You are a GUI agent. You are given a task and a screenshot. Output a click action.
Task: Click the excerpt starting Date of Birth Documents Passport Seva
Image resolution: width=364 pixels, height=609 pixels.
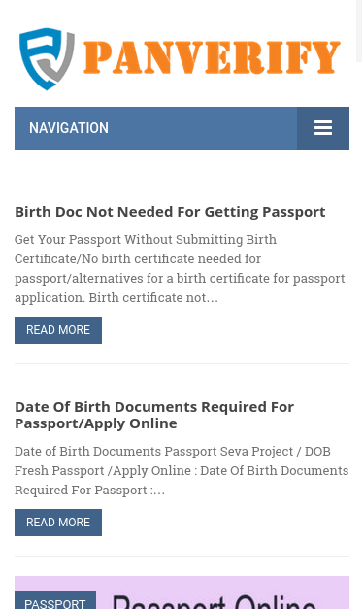click(x=182, y=470)
